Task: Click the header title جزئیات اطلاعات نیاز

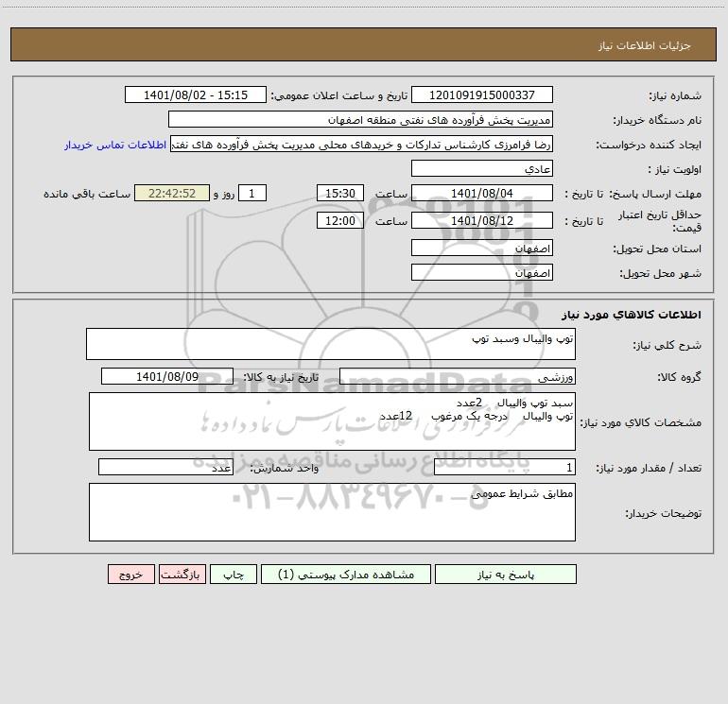Action: tap(645, 45)
